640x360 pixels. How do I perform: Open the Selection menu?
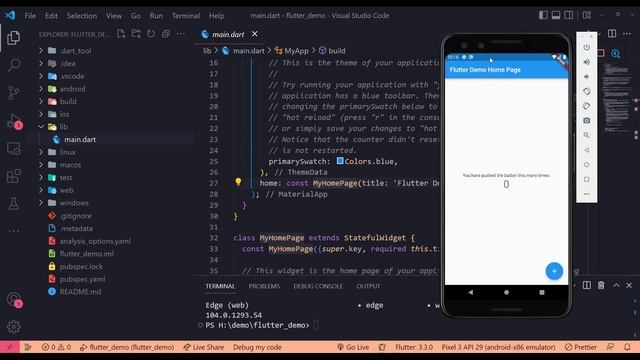click(82, 16)
